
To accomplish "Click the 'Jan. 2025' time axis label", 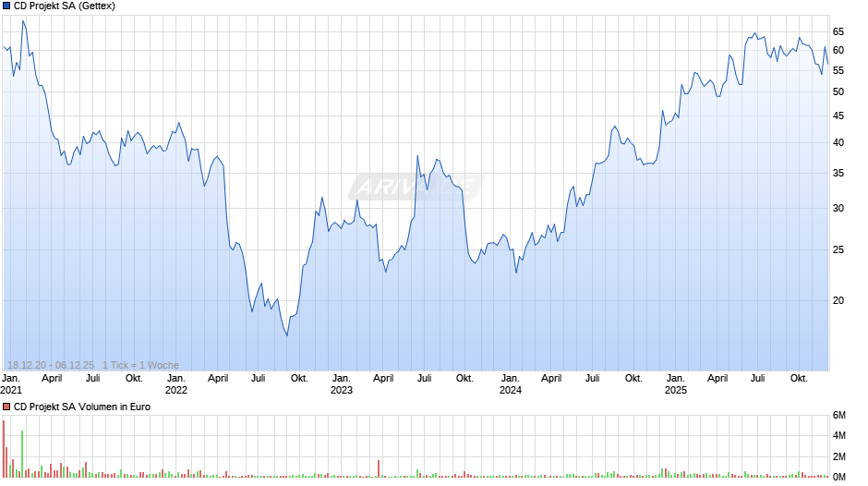I will pos(675,384).
